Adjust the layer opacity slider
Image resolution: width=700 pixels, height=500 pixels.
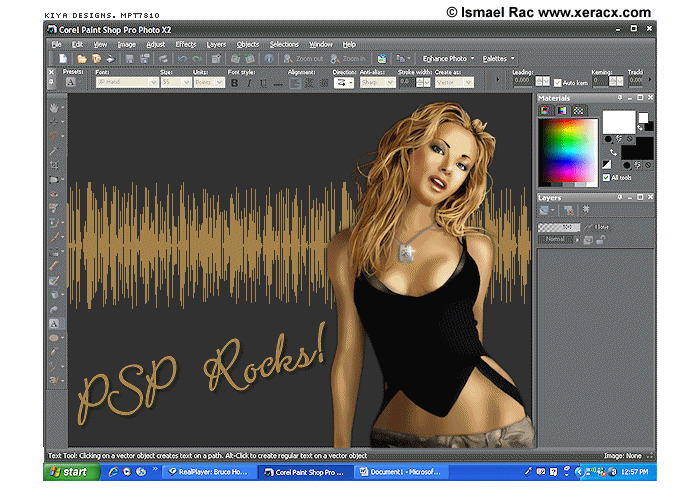coord(559,227)
